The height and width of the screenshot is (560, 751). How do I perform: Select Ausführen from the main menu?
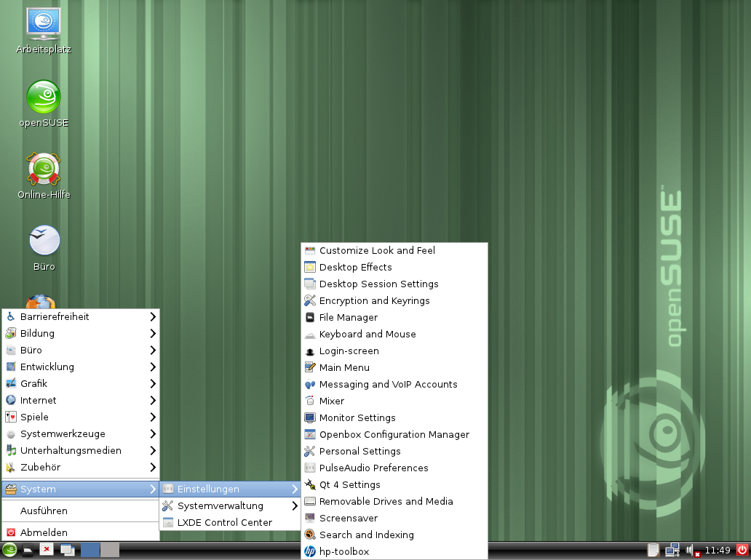coord(44,511)
